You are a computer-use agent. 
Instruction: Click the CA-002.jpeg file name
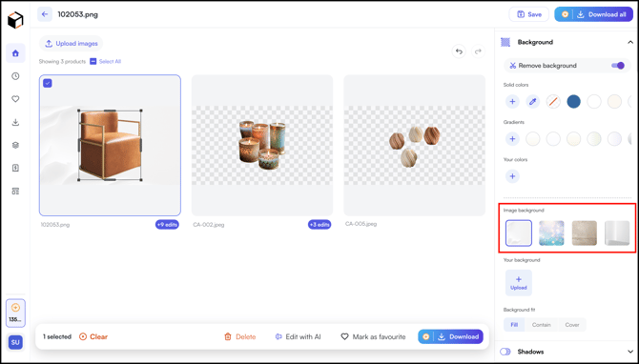click(x=209, y=225)
